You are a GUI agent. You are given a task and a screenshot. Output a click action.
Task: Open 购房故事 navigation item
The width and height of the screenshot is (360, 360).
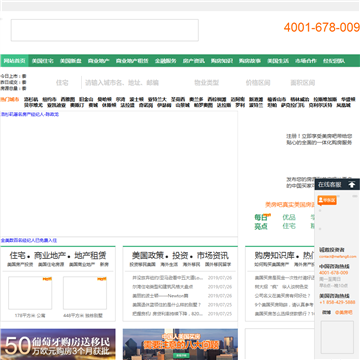pyautogui.click(x=249, y=61)
